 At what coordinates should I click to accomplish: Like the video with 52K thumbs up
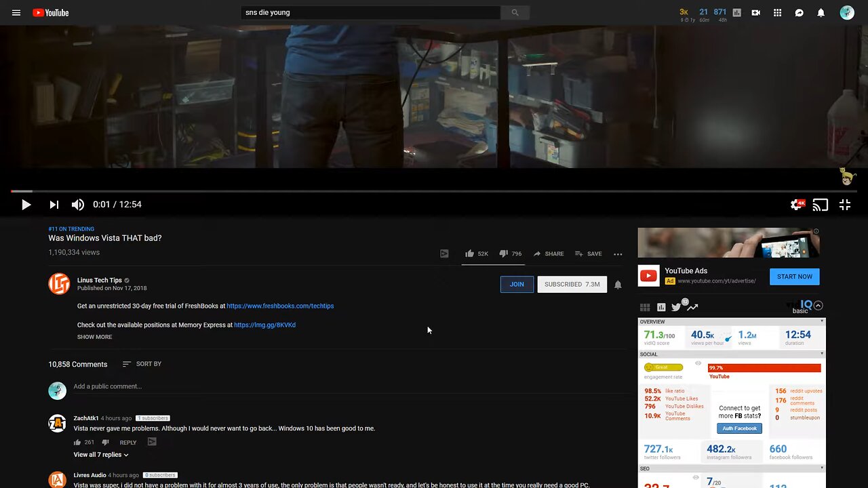coord(476,253)
